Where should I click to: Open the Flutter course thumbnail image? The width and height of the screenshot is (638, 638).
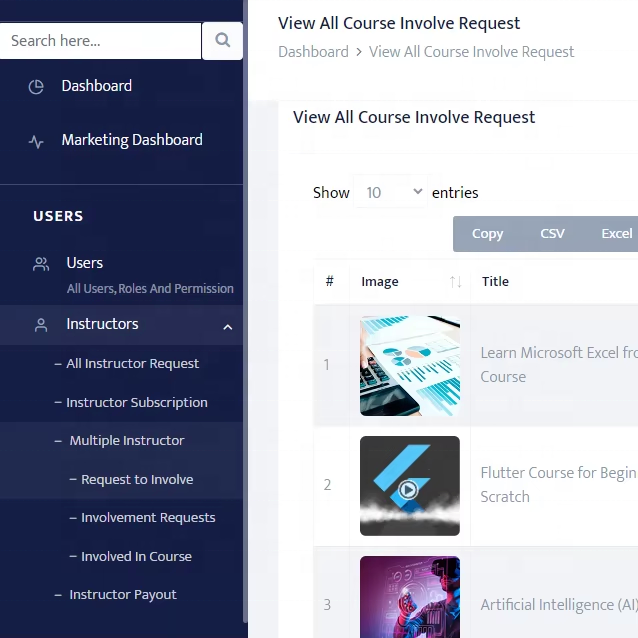pyautogui.click(x=410, y=485)
